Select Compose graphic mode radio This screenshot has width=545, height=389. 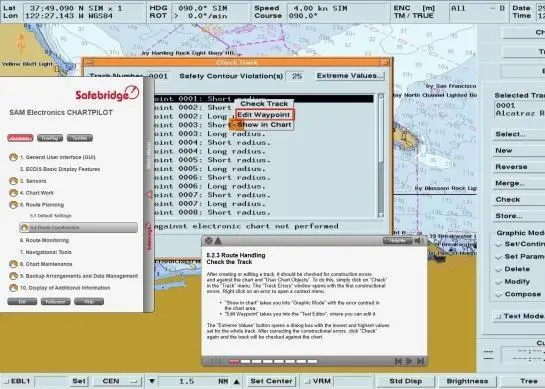click(499, 294)
